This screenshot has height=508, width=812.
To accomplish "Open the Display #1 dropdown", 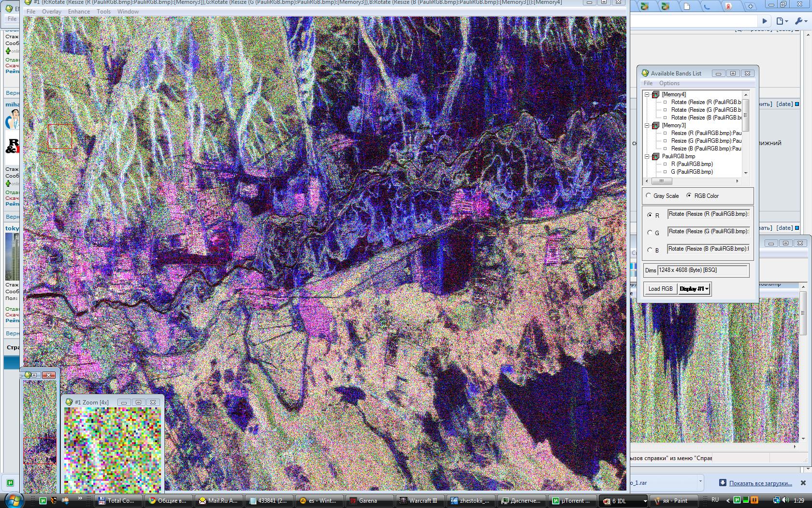I will [694, 289].
